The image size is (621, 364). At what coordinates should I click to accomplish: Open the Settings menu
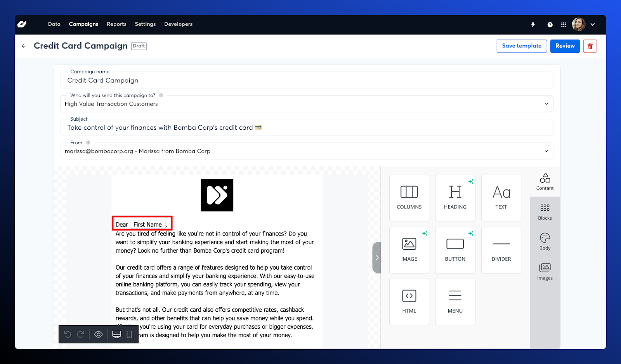click(x=145, y=24)
